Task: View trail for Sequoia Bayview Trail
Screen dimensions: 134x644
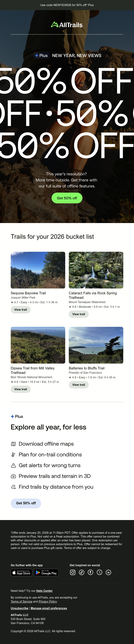Action: pos(21,309)
